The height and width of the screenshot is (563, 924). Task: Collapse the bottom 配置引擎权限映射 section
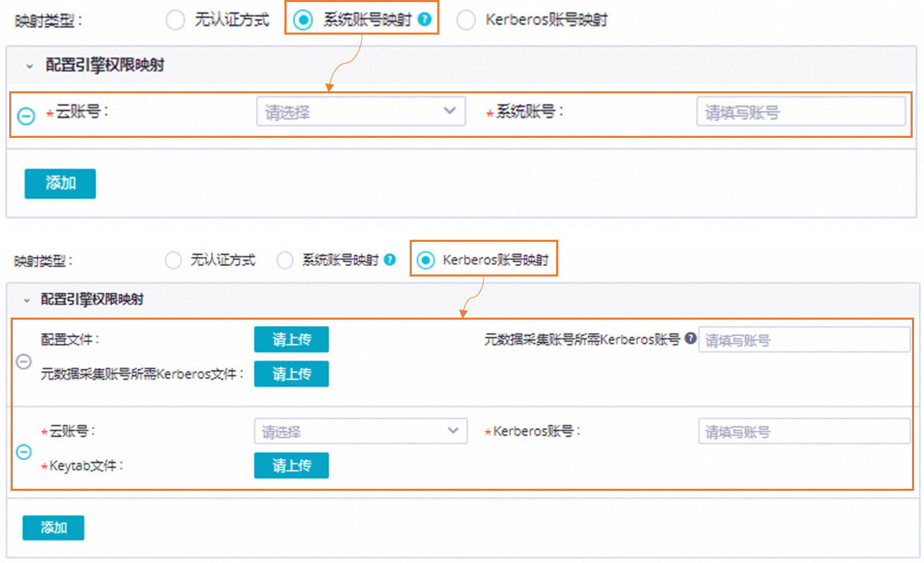(28, 298)
